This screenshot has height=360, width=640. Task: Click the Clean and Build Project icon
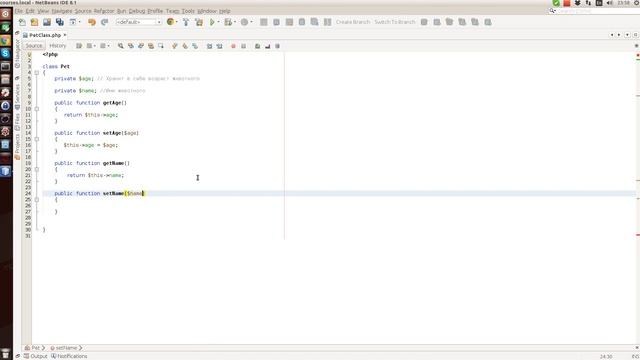coord(199,22)
